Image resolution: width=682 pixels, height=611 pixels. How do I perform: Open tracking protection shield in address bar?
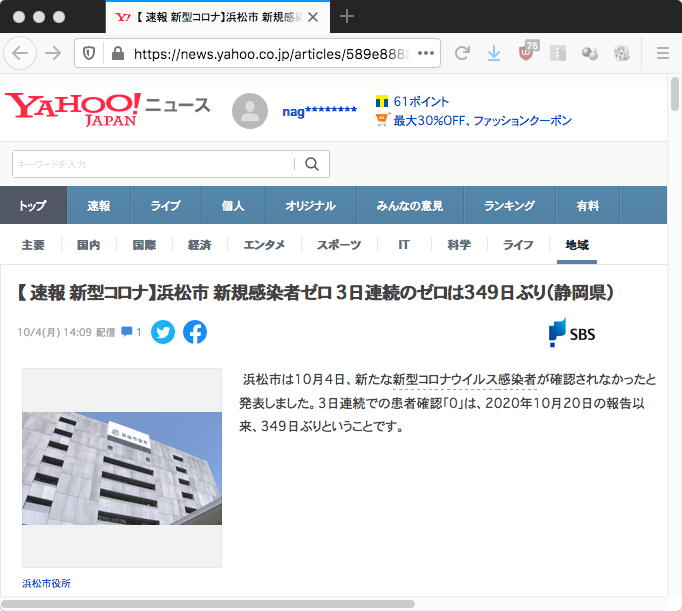[x=89, y=53]
